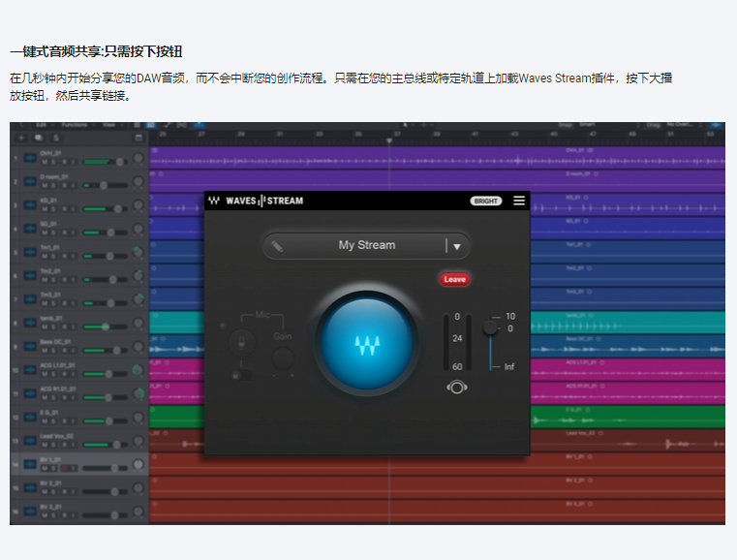Open the Waves Stream hamburger menu
Image resolution: width=737 pixels, height=560 pixels.
[519, 201]
